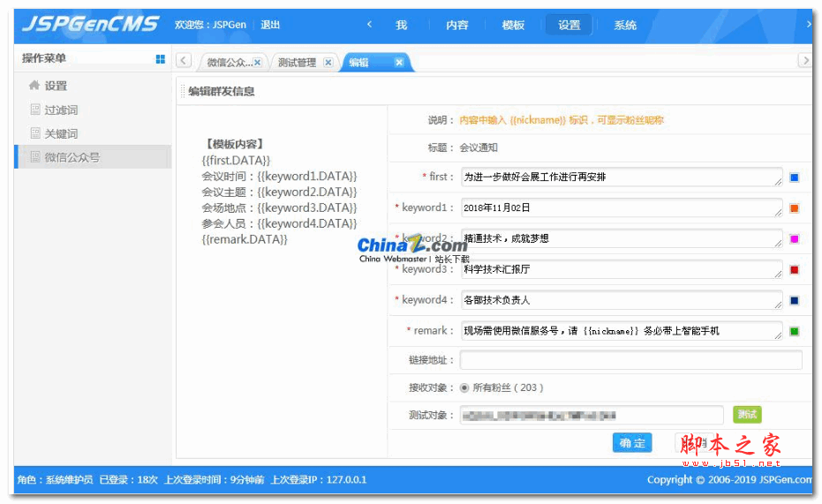Select 微信公众号 in the sidebar
Screen dimensions: 822x504
tap(94, 156)
